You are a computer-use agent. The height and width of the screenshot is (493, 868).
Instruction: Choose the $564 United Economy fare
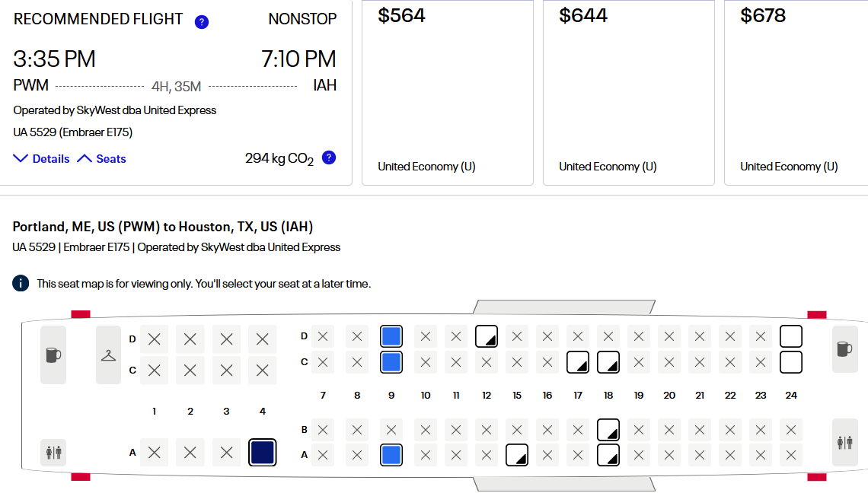tap(447, 92)
